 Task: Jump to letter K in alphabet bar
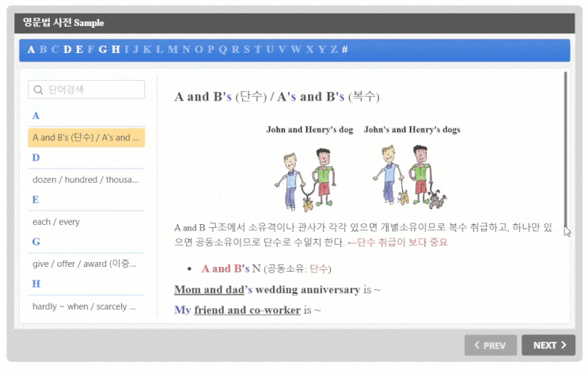(147, 50)
